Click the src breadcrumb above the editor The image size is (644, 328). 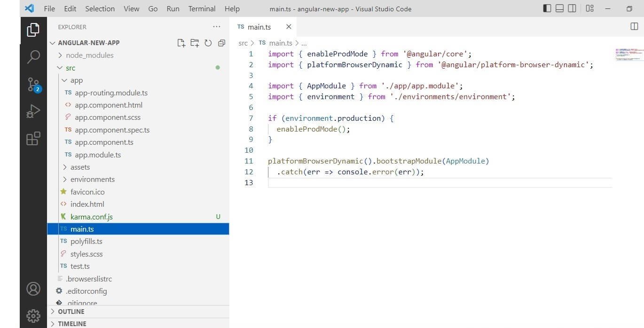[x=243, y=43]
